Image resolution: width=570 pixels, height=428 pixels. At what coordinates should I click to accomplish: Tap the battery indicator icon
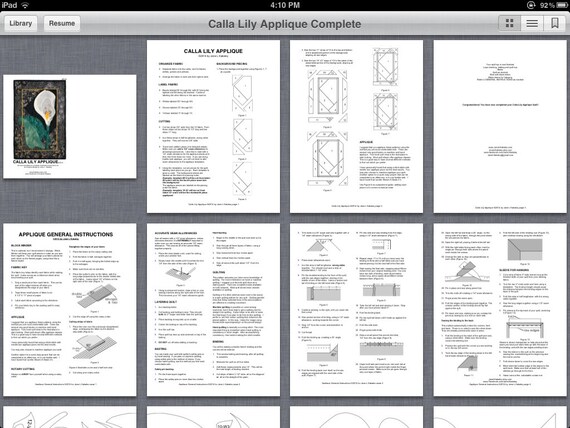click(x=562, y=5)
